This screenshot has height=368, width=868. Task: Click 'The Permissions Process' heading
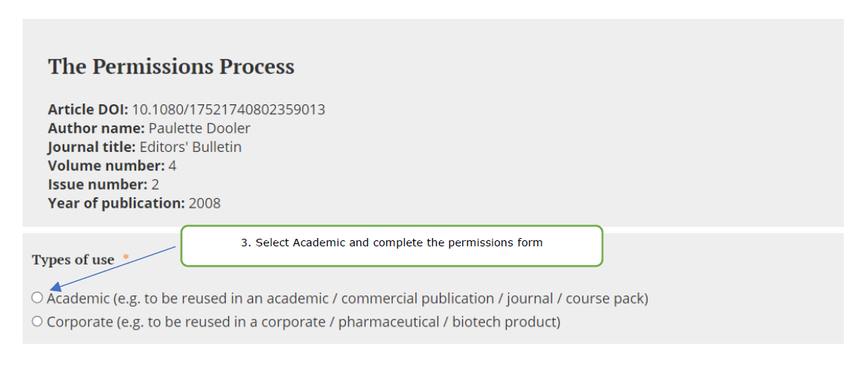[171, 66]
